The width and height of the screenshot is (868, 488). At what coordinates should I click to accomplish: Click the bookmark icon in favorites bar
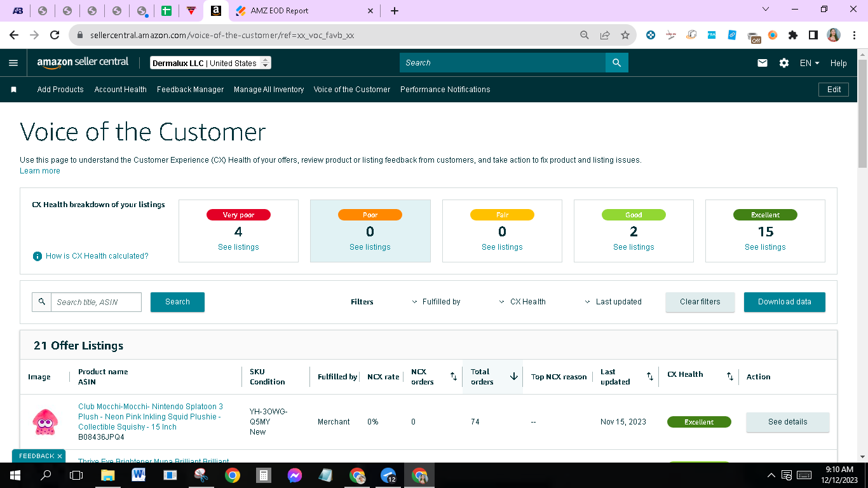coord(13,90)
